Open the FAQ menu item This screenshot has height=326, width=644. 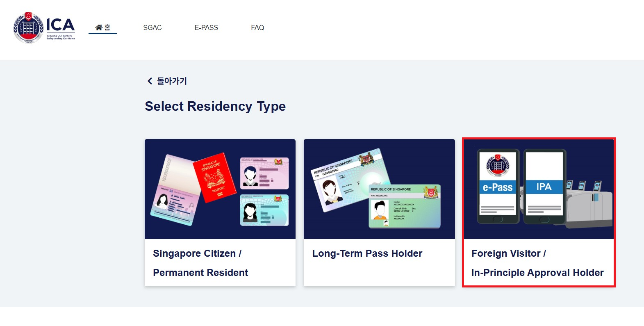(x=257, y=27)
